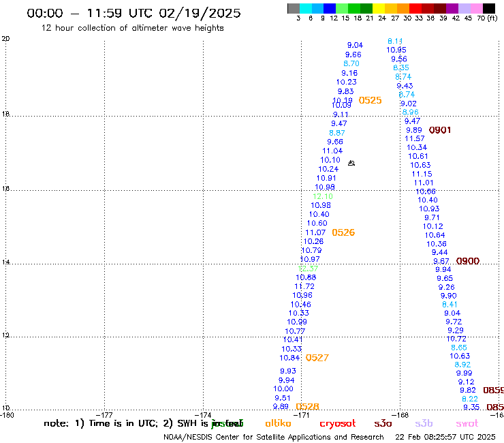Click the 10.91 wave height value

(326, 179)
